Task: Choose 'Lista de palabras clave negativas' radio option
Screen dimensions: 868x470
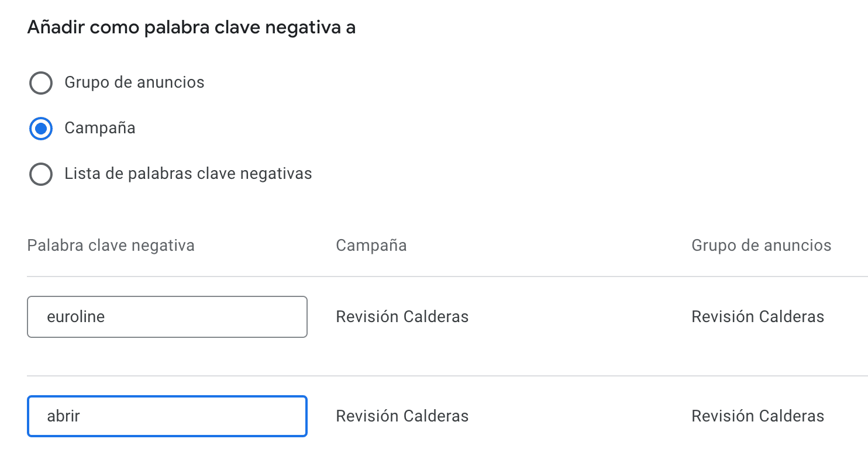Action: [41, 174]
